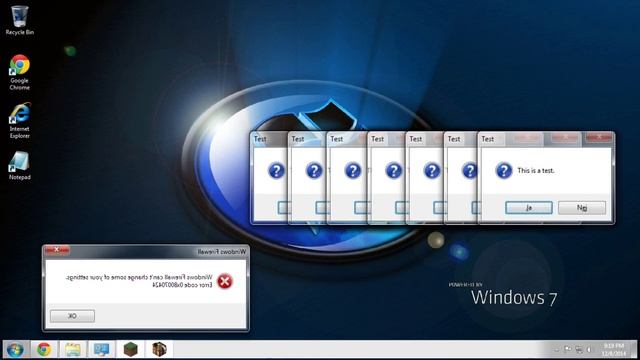Select the Notepad desktop shortcut
The image size is (640, 360).
coord(19,166)
